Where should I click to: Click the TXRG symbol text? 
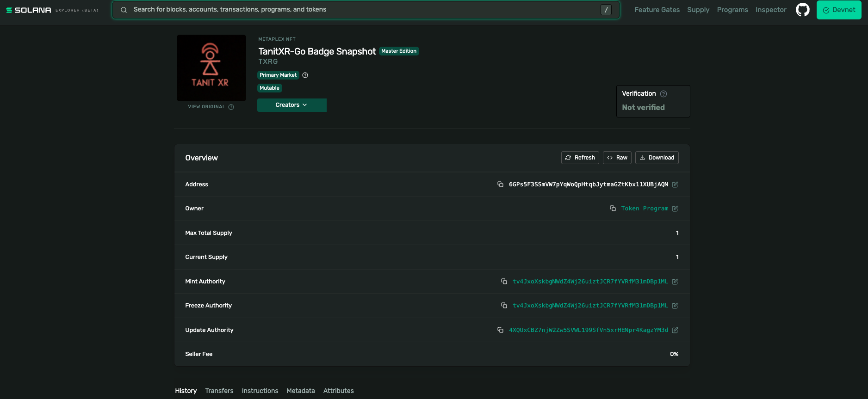(268, 61)
